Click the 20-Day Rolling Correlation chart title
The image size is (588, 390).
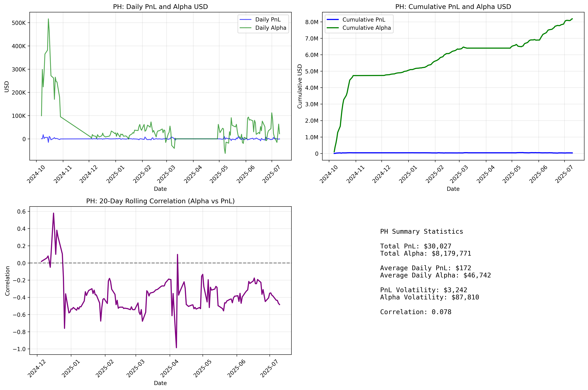[x=160, y=201]
